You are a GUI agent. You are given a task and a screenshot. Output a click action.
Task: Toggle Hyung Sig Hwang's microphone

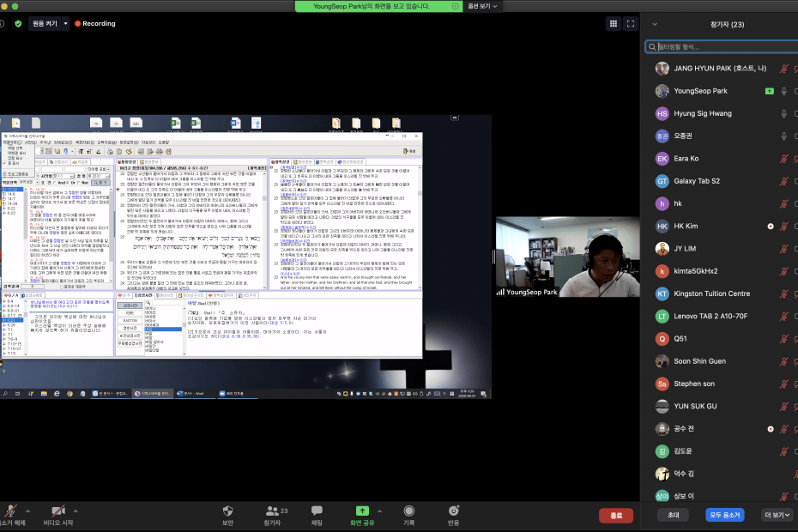pos(783,113)
